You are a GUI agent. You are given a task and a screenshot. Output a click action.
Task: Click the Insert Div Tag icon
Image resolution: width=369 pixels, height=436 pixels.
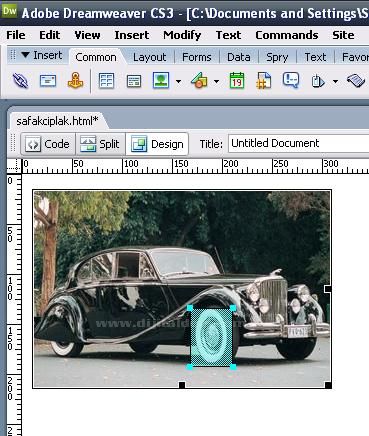(x=134, y=81)
